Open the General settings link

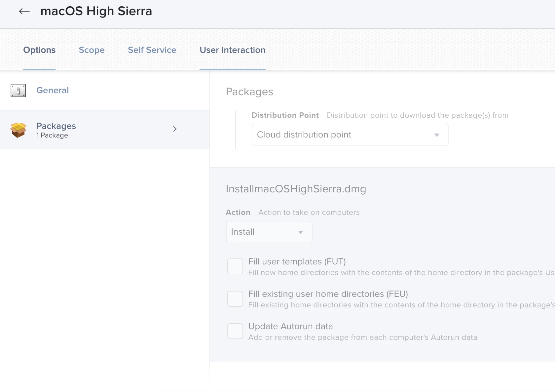tap(53, 90)
